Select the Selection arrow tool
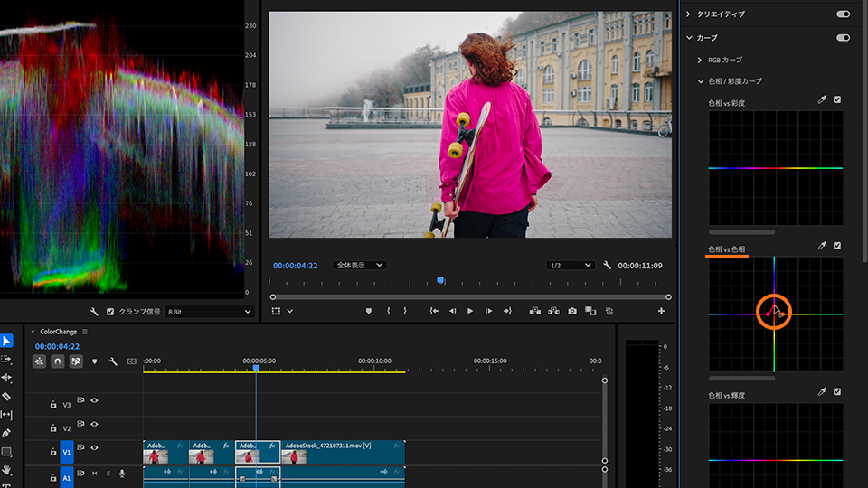 click(x=6, y=341)
